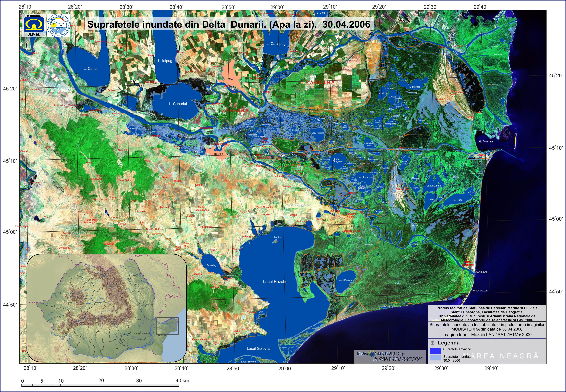Click the 'L. Rosu' lake label
Image resolution: width=566 pixels, height=392 pixels.
pyautogui.click(x=458, y=200)
